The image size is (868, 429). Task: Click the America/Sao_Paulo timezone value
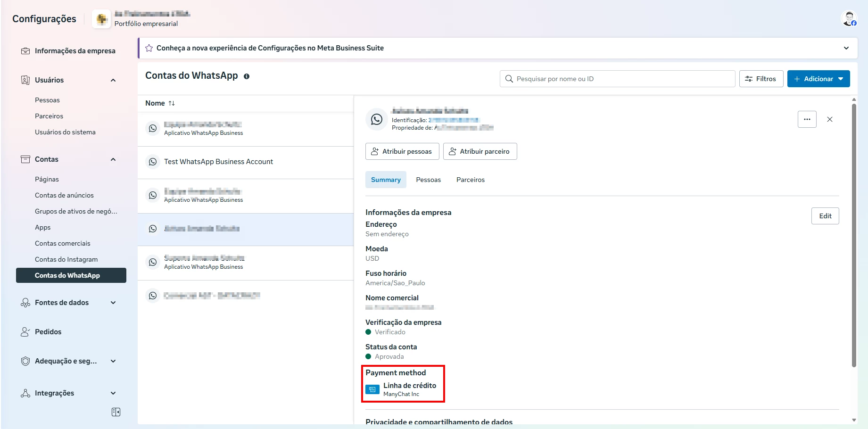pyautogui.click(x=395, y=283)
